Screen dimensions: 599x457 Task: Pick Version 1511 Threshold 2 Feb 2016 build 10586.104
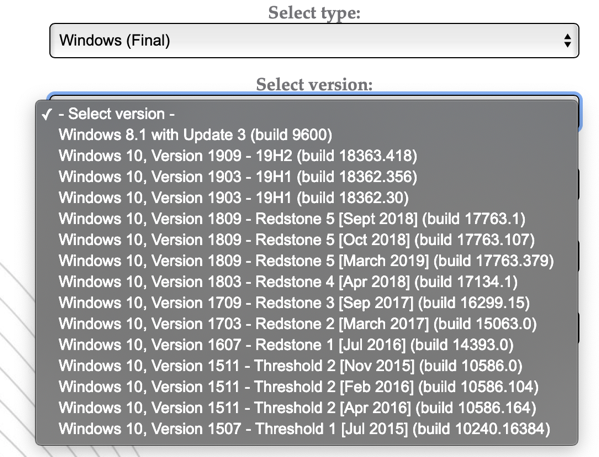[x=307, y=387]
